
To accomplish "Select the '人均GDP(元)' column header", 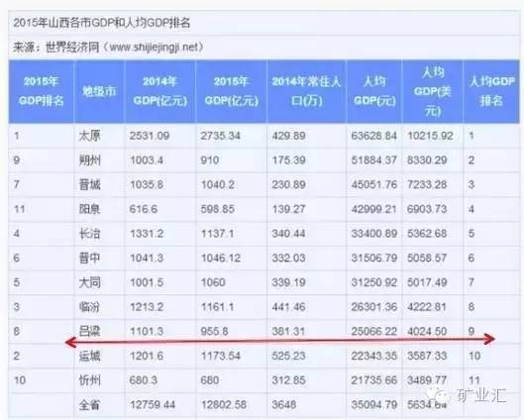I will 374,91.
